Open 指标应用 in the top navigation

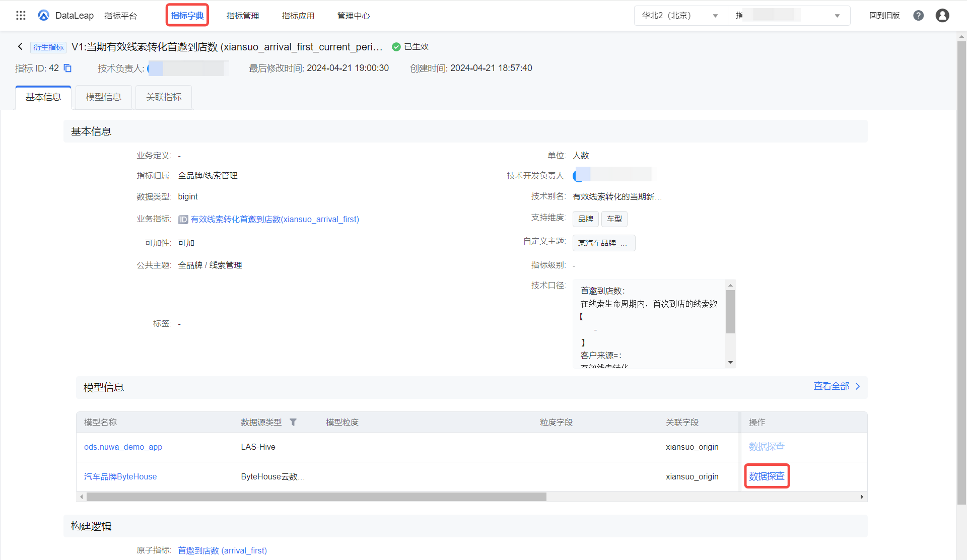298,16
